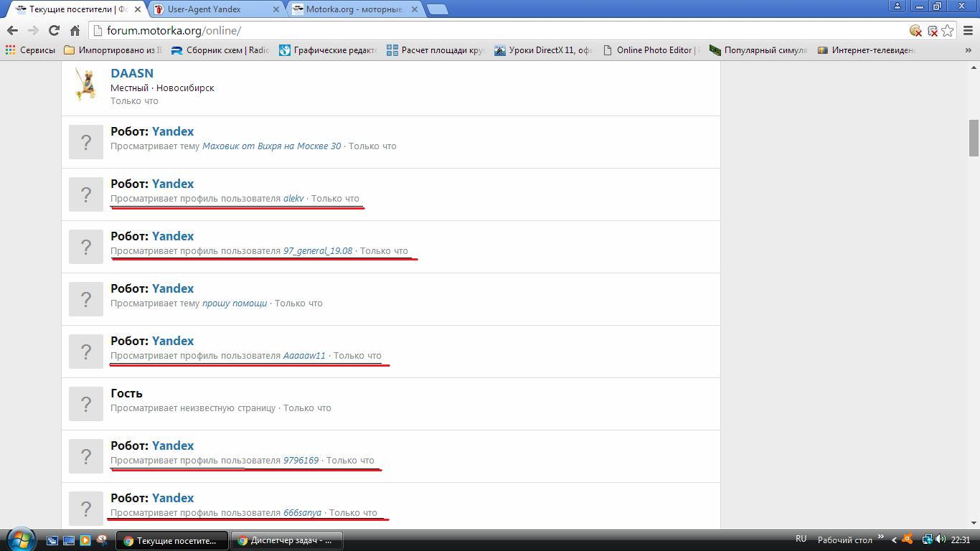The image size is (980, 551).
Task: Open topic Маховик от Вихря на Москве 30
Action: coord(271,146)
